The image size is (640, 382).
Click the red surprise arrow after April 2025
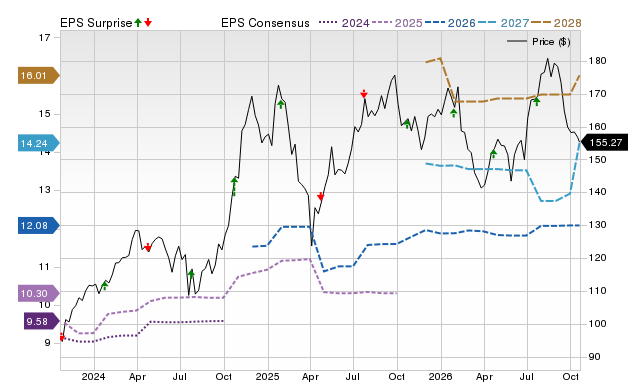(320, 196)
